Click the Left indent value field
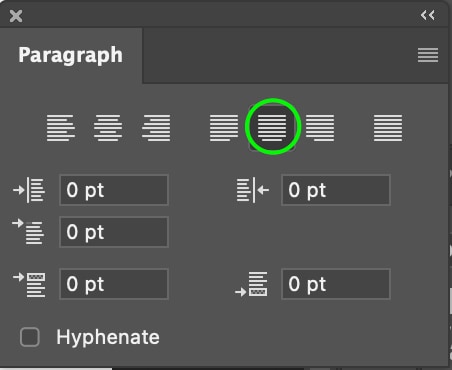Viewport: 452px width, 370px height. click(114, 190)
